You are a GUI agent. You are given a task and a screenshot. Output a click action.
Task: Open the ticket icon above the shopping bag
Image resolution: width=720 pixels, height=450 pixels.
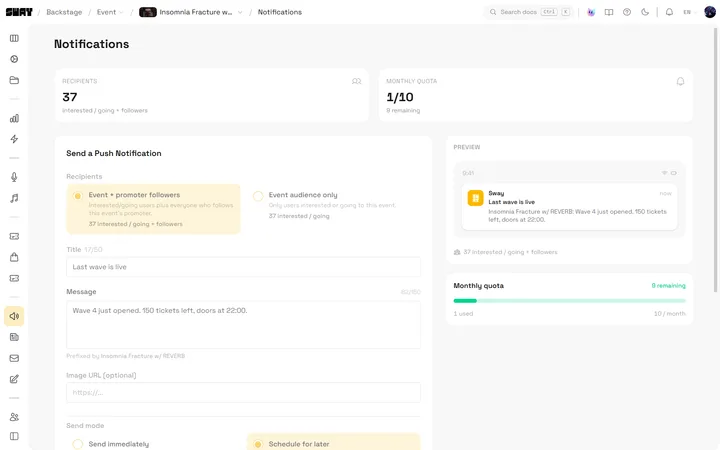tap(14, 236)
